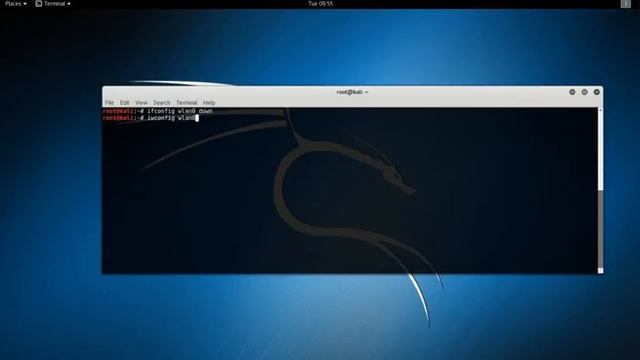Open the Terminal menu in the menu bar
This screenshot has height=360, width=640.
(x=187, y=102)
